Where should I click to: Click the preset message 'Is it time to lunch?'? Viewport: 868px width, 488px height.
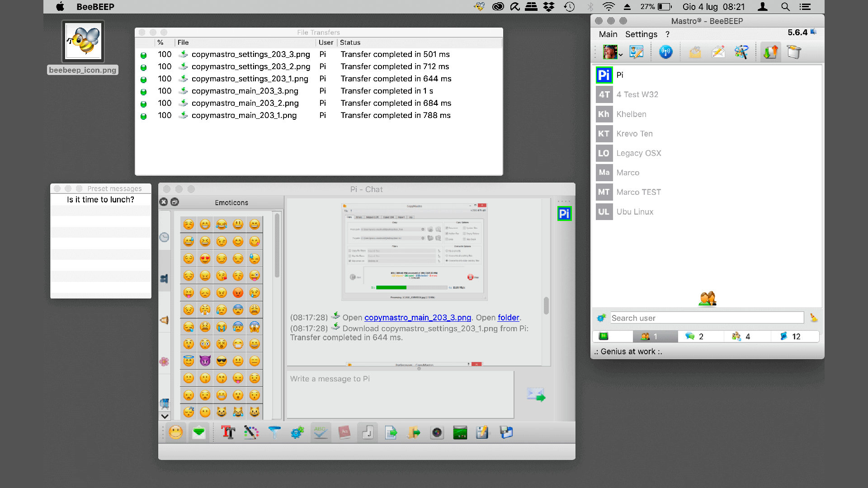101,200
